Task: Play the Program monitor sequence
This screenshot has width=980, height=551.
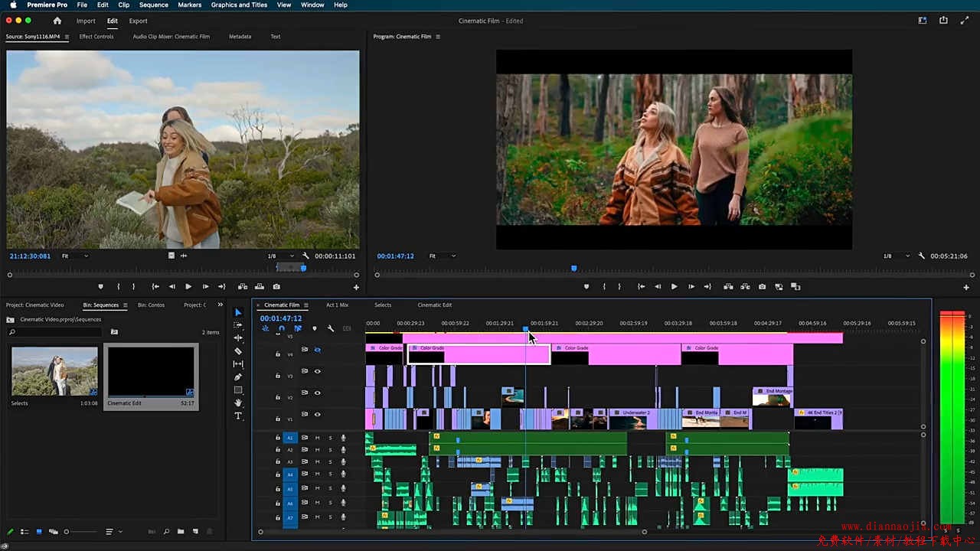Action: click(x=674, y=287)
